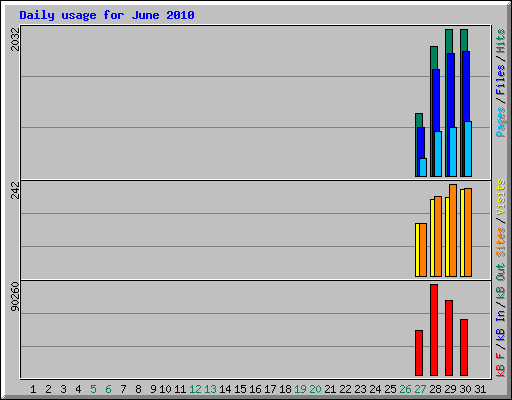The height and width of the screenshot is (400, 512).
Task: Click day 30 on the x-axis
Action: pos(465,389)
